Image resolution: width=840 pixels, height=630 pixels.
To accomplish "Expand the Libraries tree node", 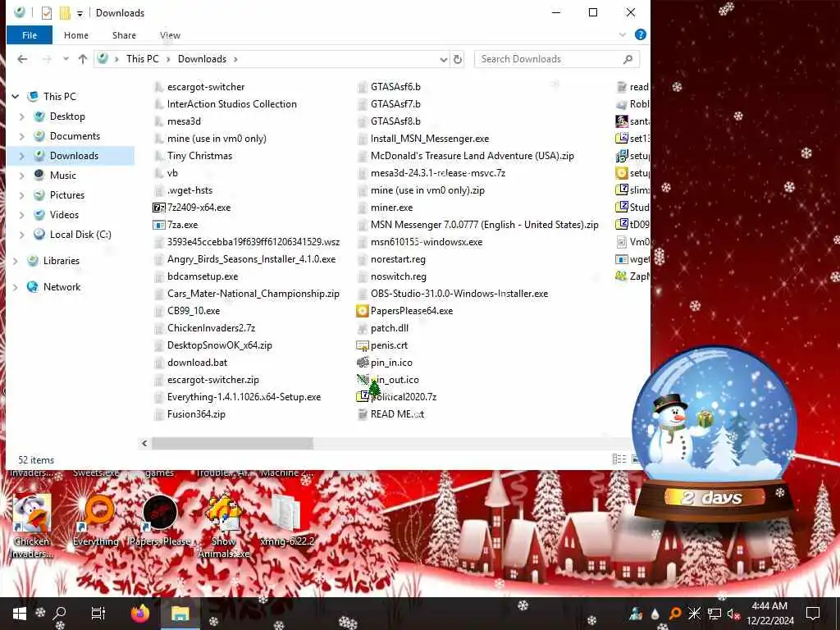I will tap(16, 261).
